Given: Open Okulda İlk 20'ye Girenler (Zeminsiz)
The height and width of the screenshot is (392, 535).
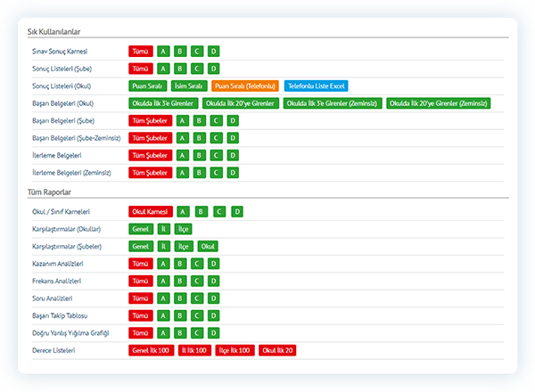Looking at the screenshot, I should point(439,103).
